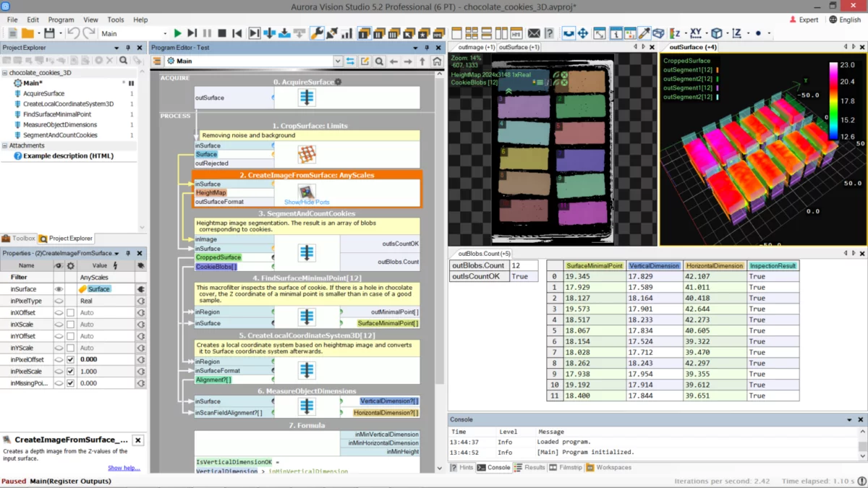
Task: Toggle visibility eye for inPixelType
Action: tap(59, 301)
